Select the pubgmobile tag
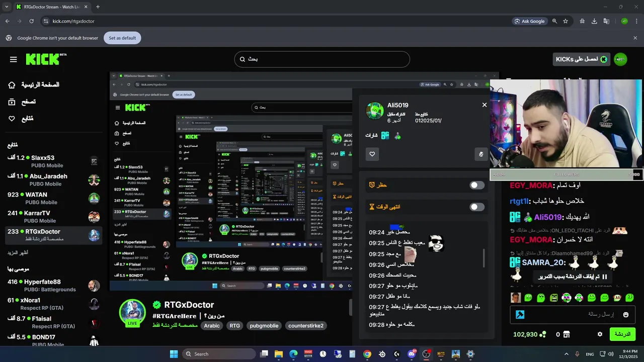Viewport: 644px width, 362px height. coord(264,326)
